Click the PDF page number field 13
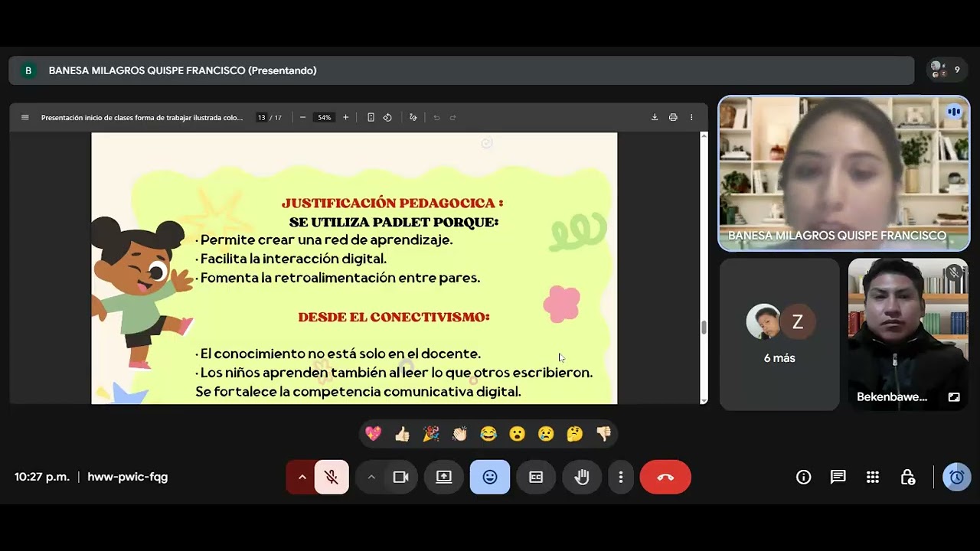This screenshot has width=980, height=551. pyautogui.click(x=262, y=117)
